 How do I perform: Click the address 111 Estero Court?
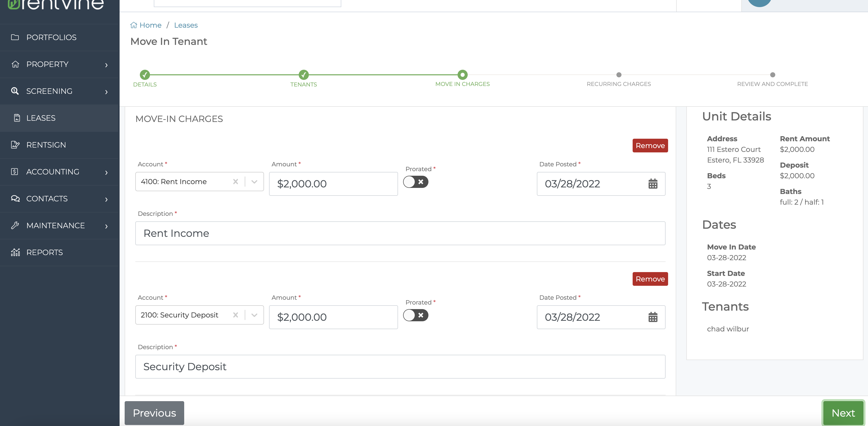pos(733,149)
